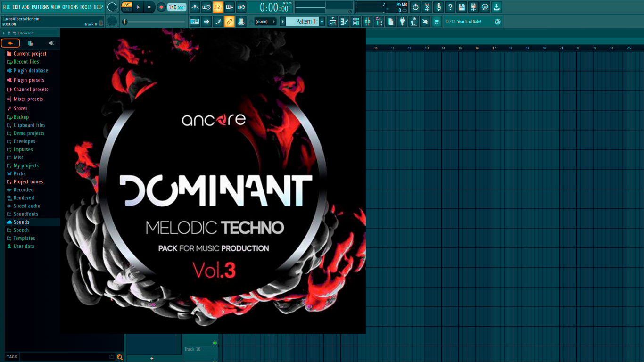Viewport: 644px width, 362px height.
Task: Click the render audio file icon
Action: [473, 7]
